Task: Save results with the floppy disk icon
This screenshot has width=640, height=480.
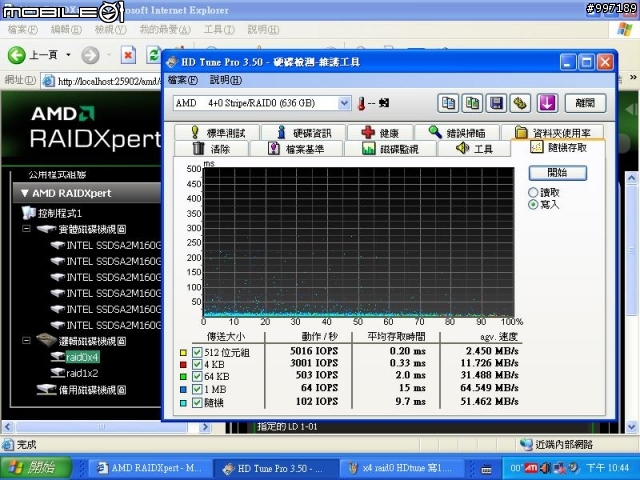Action: (496, 103)
